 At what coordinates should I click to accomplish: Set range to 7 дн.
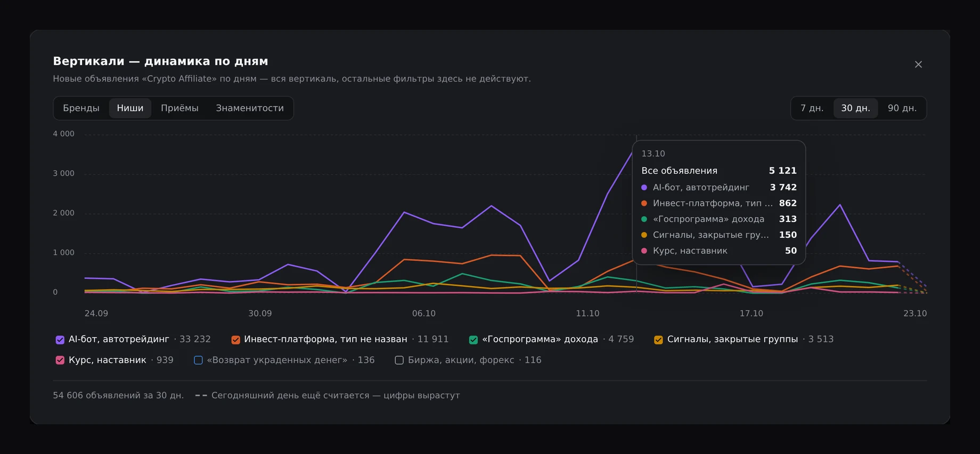pyautogui.click(x=812, y=108)
